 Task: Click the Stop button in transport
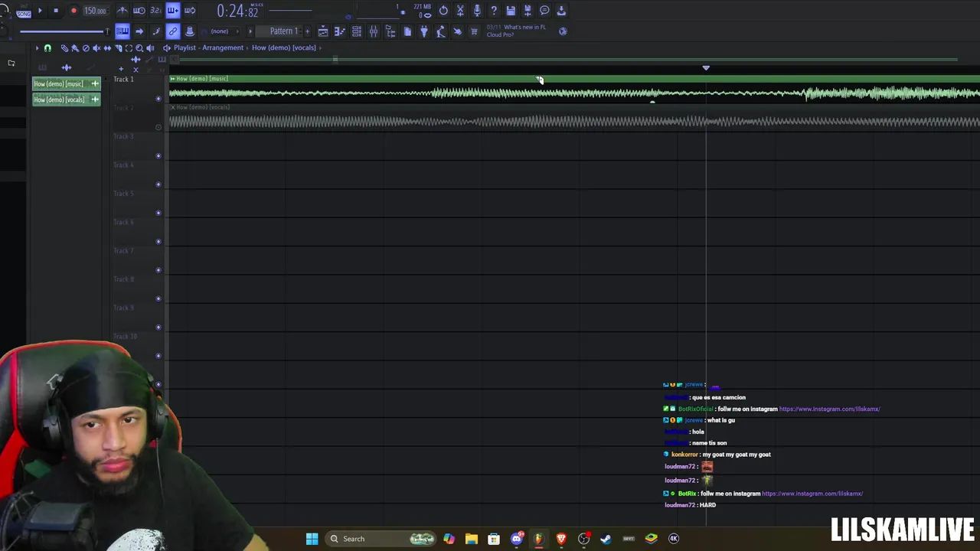pos(56,11)
